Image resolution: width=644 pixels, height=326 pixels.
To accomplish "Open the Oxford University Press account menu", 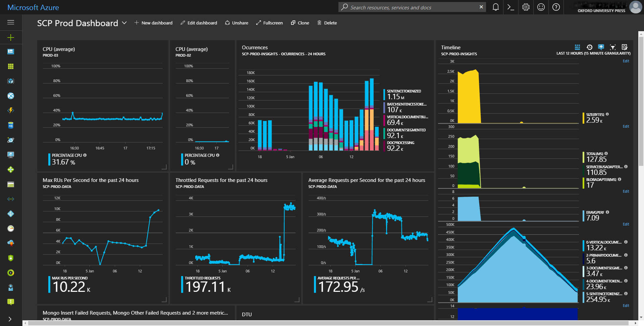I will (x=604, y=7).
